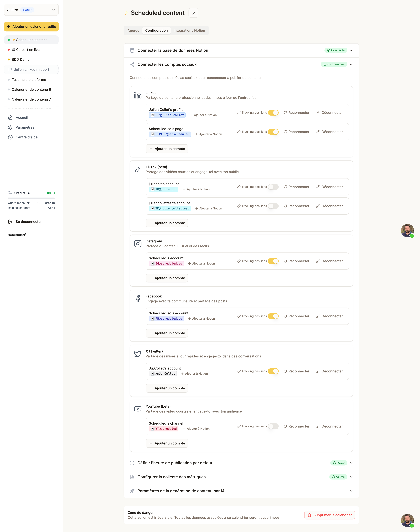Toggle link tracking for Scheduled's YouTube channel

(x=273, y=426)
